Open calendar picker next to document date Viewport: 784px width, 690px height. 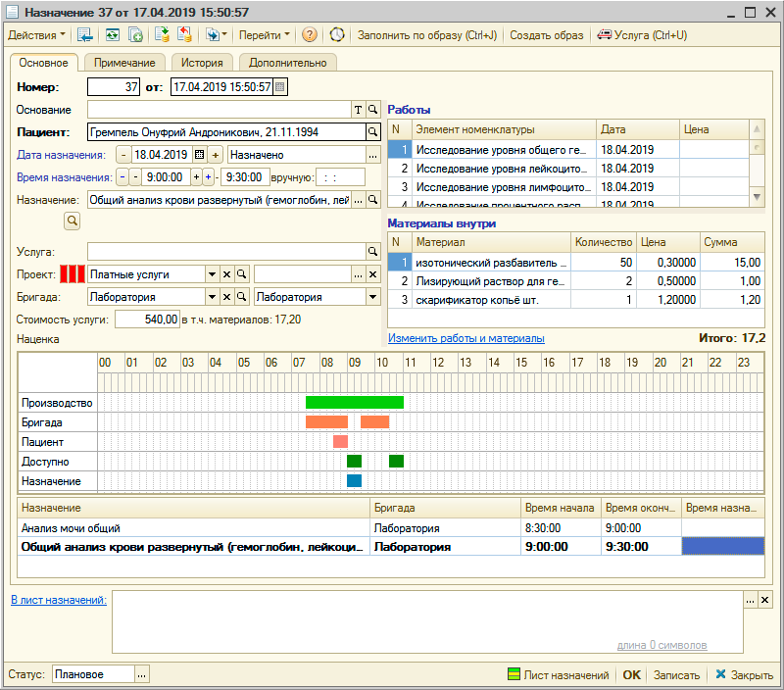click(280, 87)
